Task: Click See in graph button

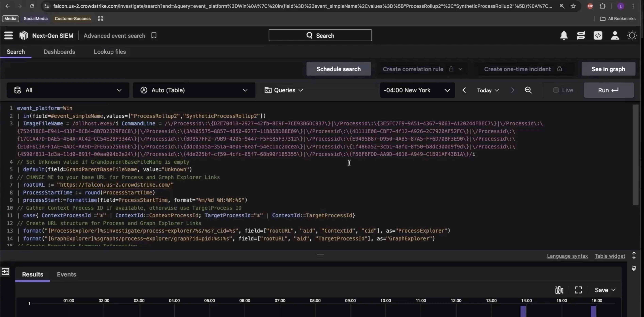Action: coord(608,69)
